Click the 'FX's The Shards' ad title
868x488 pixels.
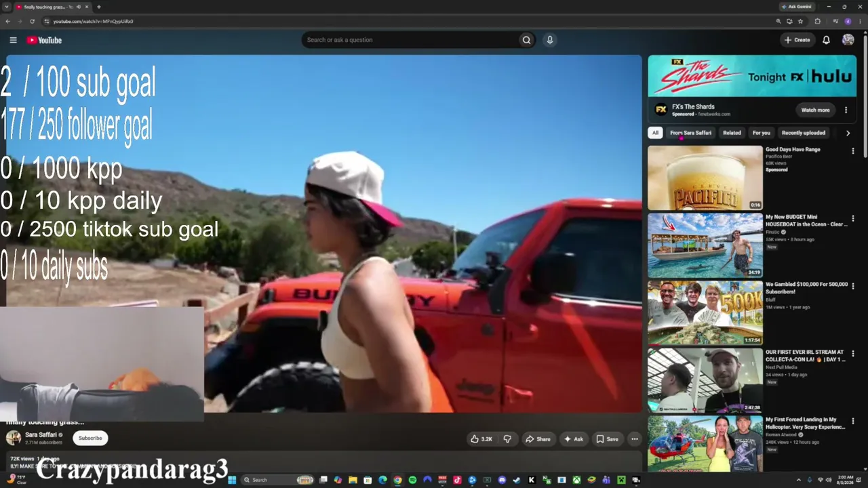(x=693, y=106)
